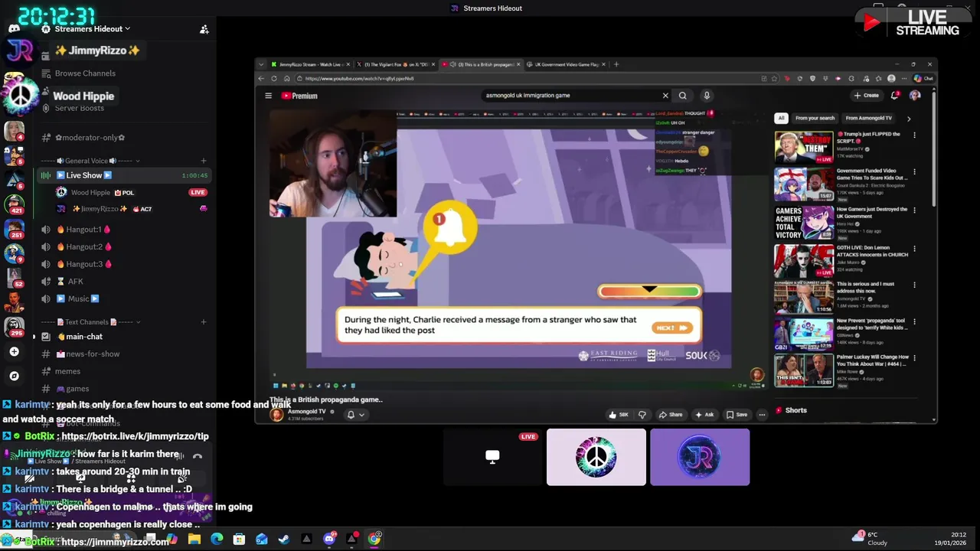Select the 'From Asmongold TV' filter chip
The height and width of the screenshot is (551, 980).
click(x=868, y=118)
